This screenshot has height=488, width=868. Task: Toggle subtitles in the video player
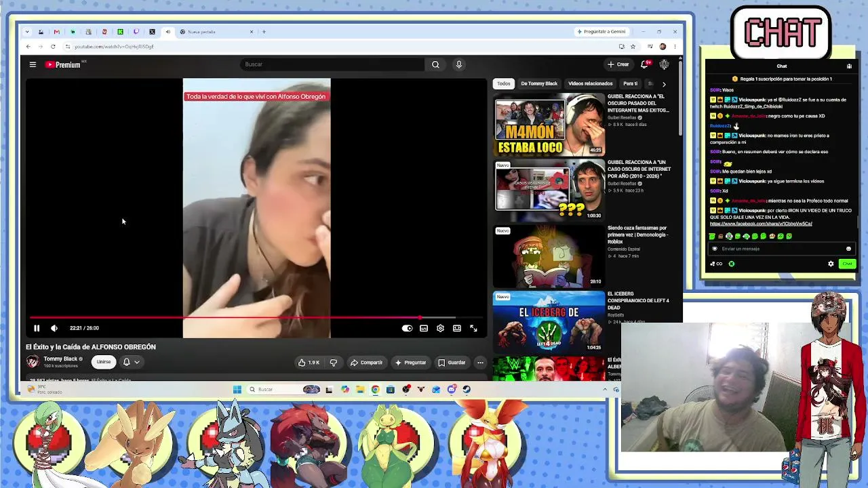(424, 328)
